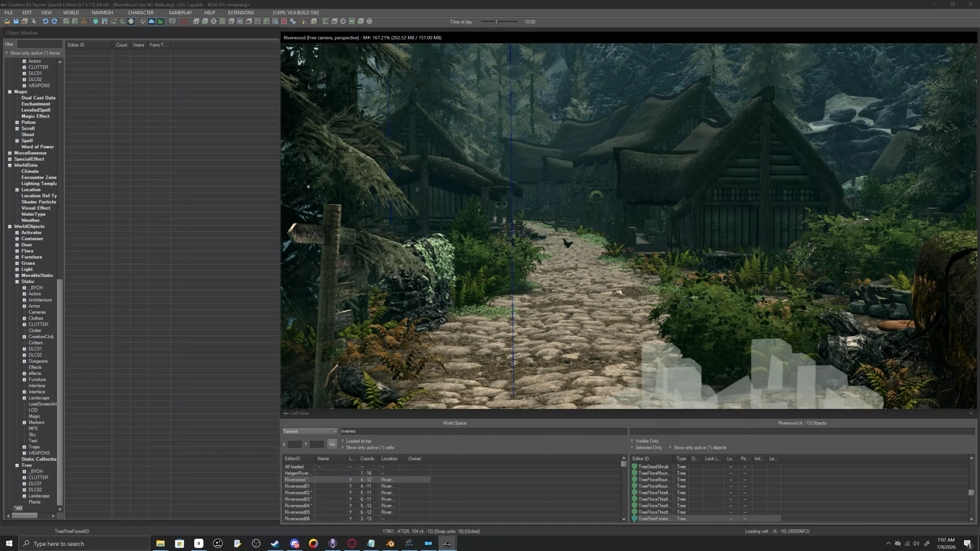Open the FILE menu
Viewport: 980px width, 551px height.
[8, 13]
